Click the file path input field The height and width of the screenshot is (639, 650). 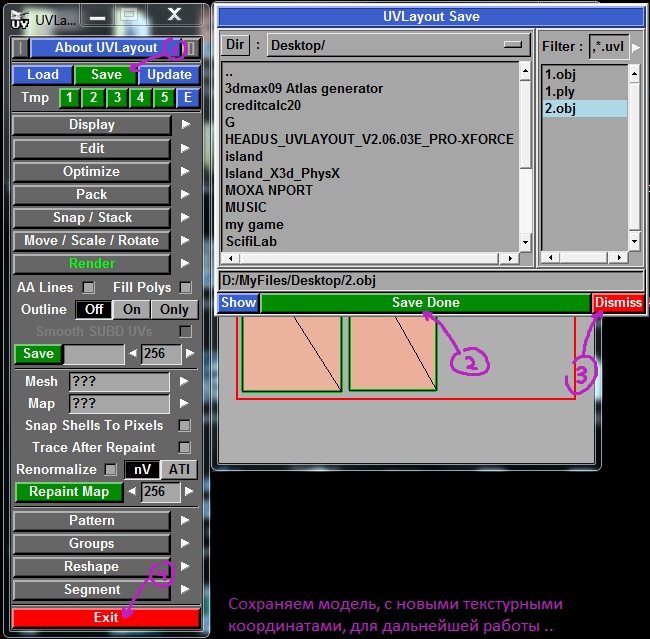[430, 281]
